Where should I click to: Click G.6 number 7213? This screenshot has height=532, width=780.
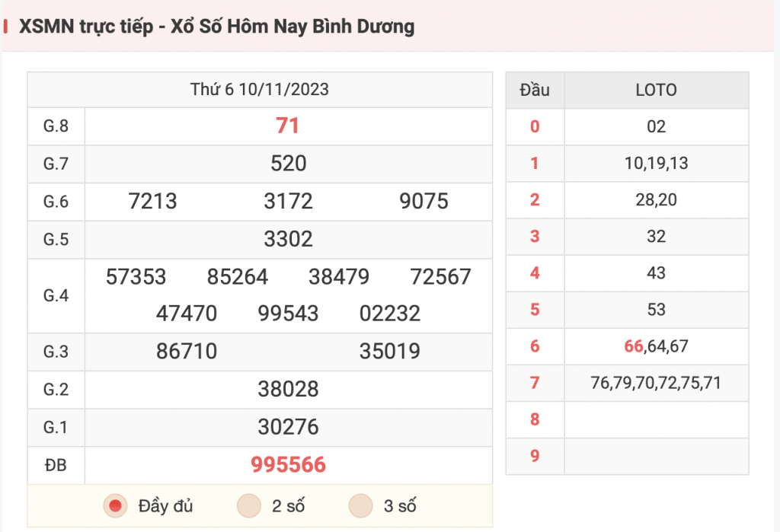(152, 202)
